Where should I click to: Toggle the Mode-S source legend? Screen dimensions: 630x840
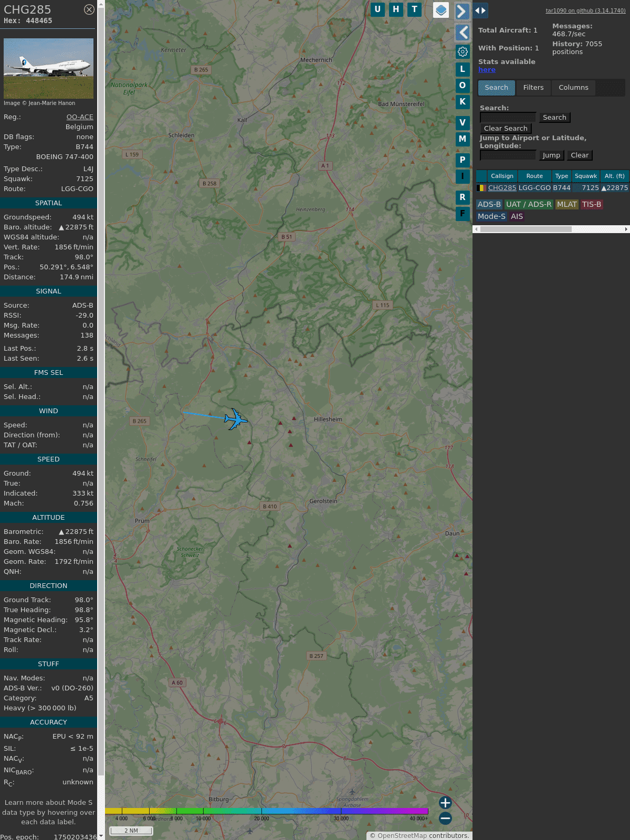[491, 216]
